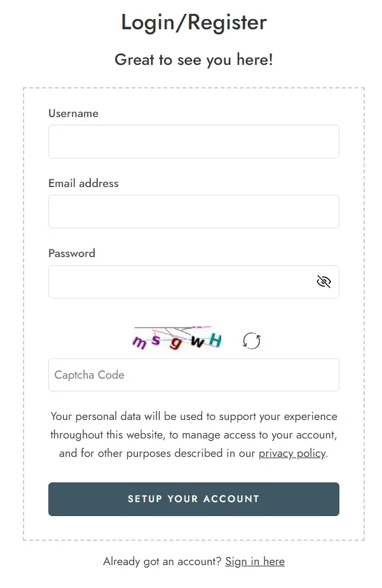
Task: Focus the Username input field
Action: (x=194, y=142)
